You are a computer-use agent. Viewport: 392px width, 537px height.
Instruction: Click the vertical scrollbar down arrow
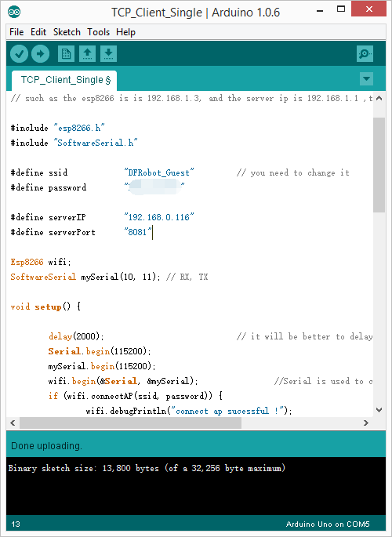pos(379,409)
